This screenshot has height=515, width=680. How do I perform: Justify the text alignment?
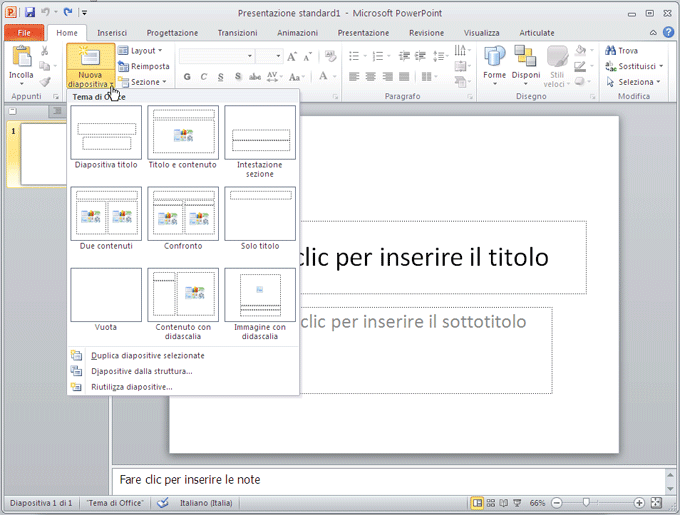(x=404, y=77)
